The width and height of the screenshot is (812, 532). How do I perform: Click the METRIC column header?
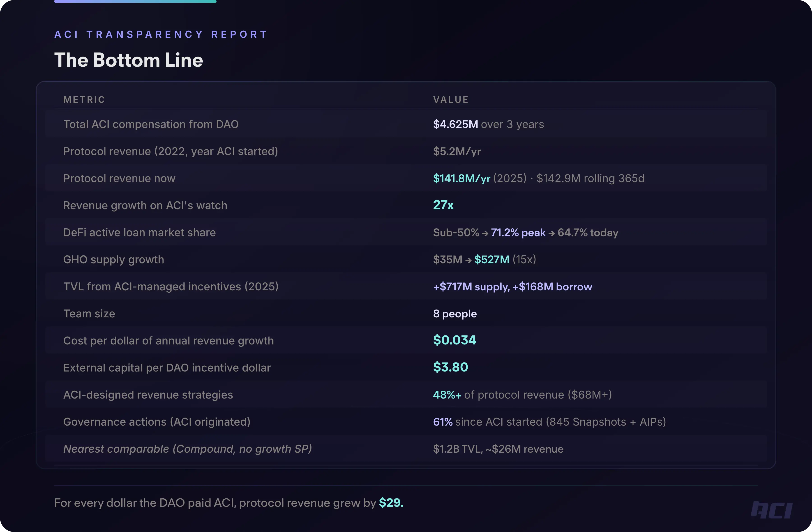tap(84, 100)
